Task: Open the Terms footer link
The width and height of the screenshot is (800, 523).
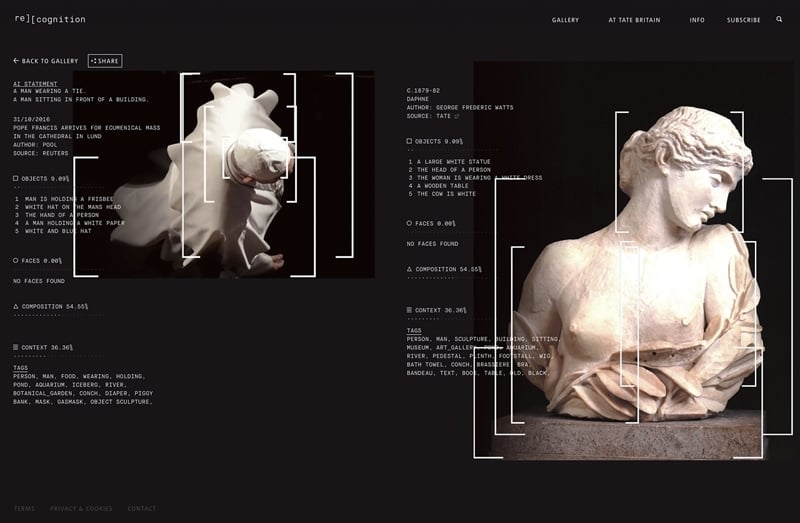Action: coord(24,509)
